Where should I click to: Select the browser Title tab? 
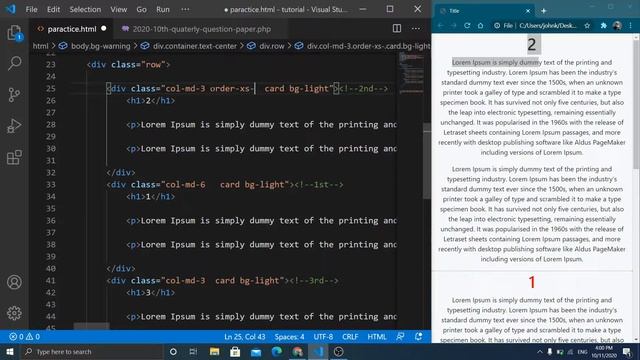[485, 11]
